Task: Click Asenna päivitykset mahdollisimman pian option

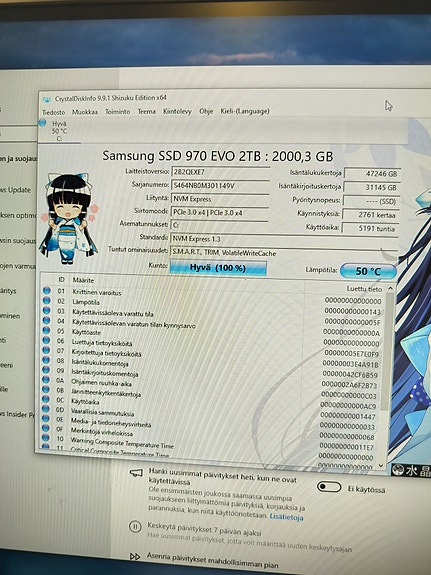Action: click(213, 560)
